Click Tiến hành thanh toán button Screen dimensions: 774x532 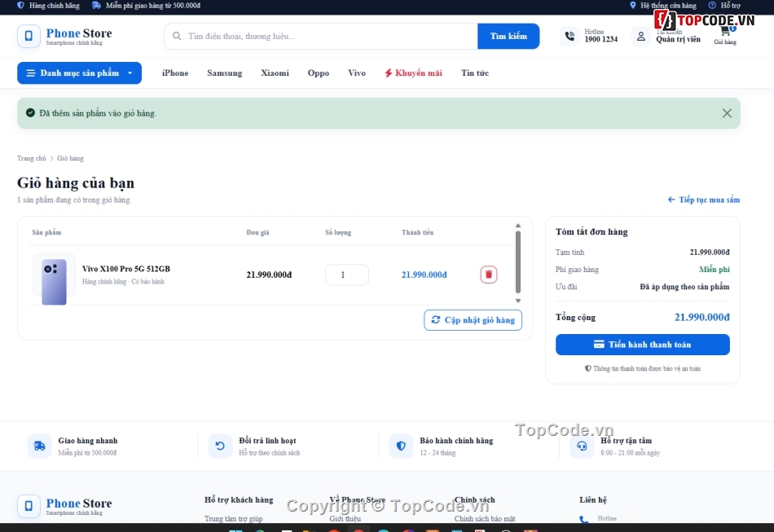coord(643,345)
